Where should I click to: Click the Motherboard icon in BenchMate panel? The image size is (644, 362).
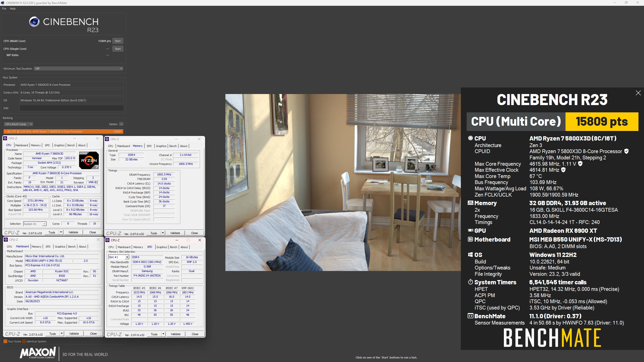pyautogui.click(x=470, y=239)
